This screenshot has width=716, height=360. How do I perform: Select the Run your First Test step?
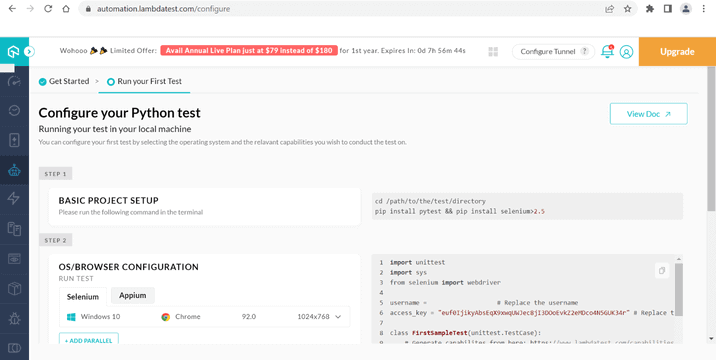click(144, 81)
